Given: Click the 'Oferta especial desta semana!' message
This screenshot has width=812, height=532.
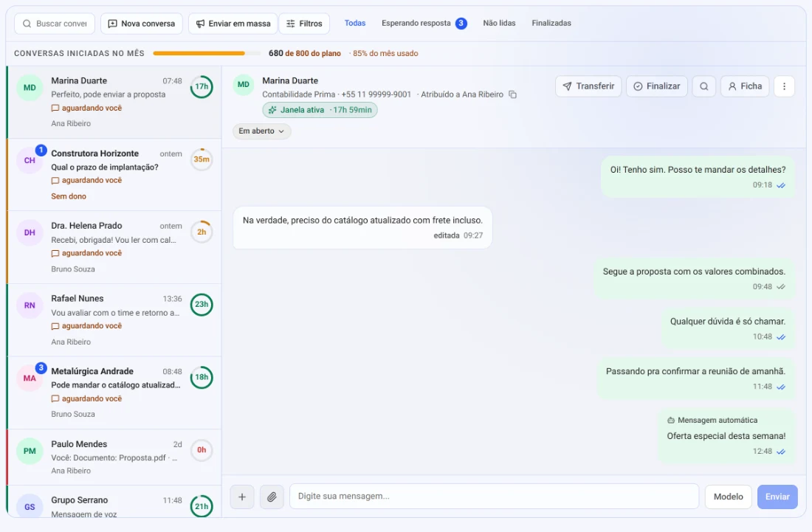Looking at the screenshot, I should tap(726, 435).
